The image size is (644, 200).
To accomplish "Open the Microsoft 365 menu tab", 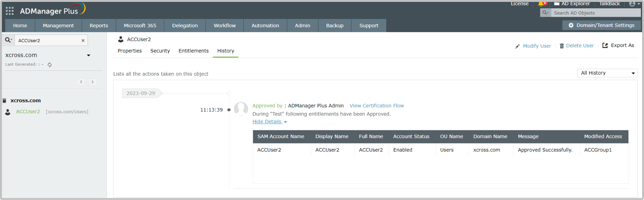I will pyautogui.click(x=140, y=26).
